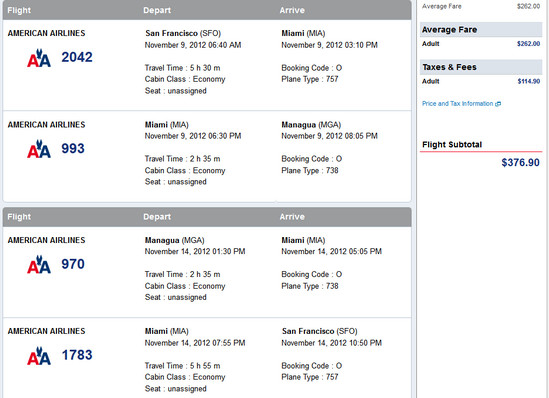Open the Price and Tax Information link
The width and height of the screenshot is (549, 398).
[x=457, y=104]
